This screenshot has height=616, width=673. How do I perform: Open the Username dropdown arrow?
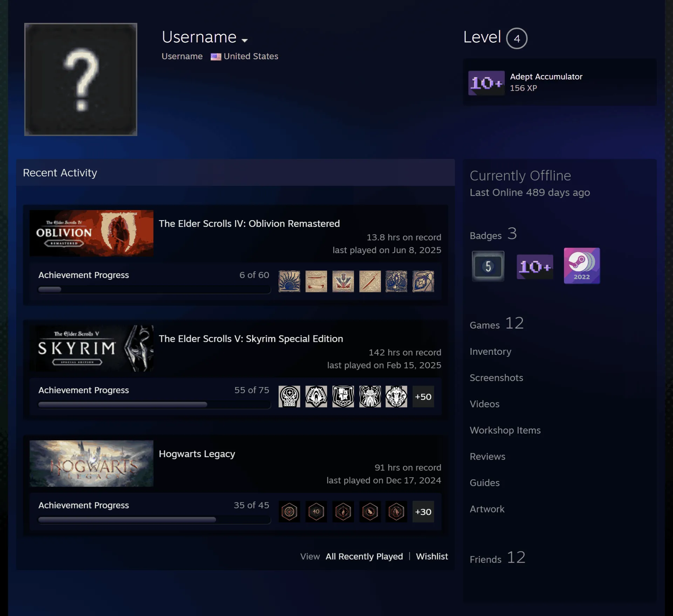coord(245,40)
